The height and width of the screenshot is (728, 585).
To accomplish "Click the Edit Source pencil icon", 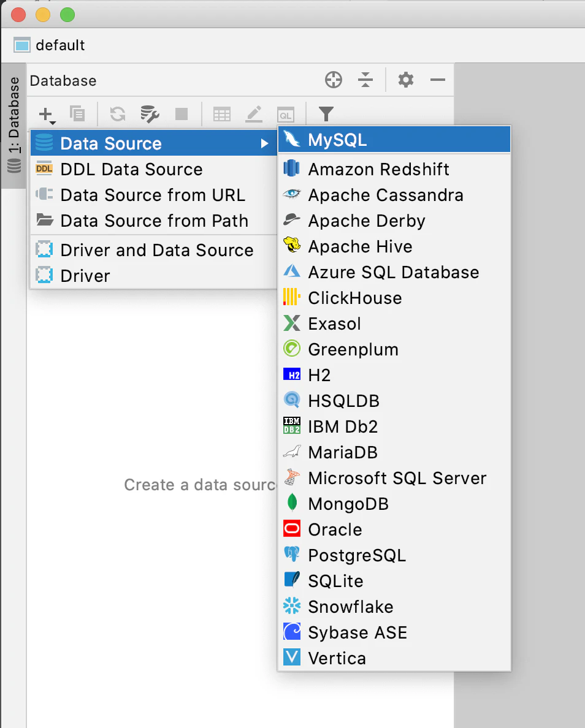I will click(x=254, y=114).
